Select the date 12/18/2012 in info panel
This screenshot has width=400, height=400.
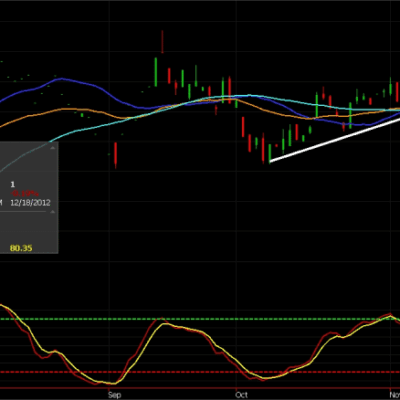[30, 203]
